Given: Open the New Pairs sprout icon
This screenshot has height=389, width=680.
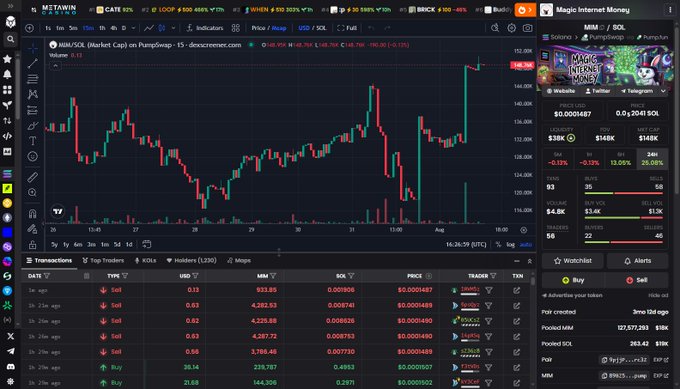Looking at the screenshot, I should tap(7, 105).
